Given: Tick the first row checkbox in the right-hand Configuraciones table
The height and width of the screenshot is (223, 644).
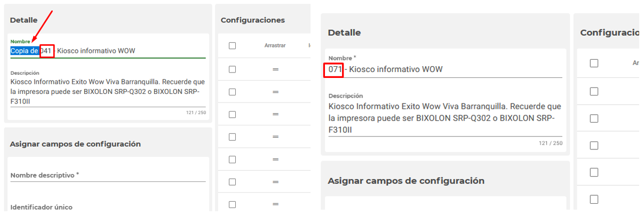Looking at the screenshot, I should pyautogui.click(x=594, y=91).
